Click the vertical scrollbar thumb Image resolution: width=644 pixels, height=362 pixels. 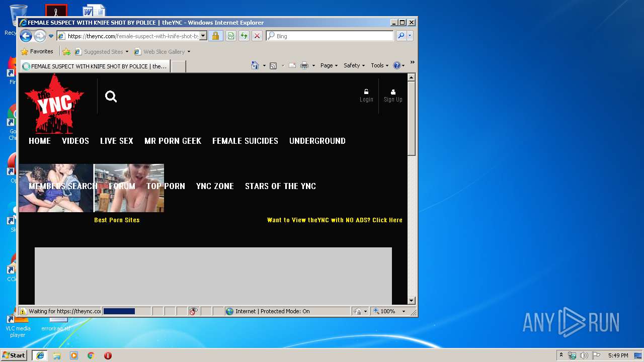coord(411,118)
